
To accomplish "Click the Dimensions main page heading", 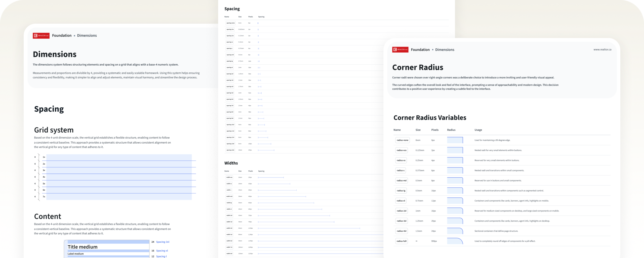I will point(55,54).
